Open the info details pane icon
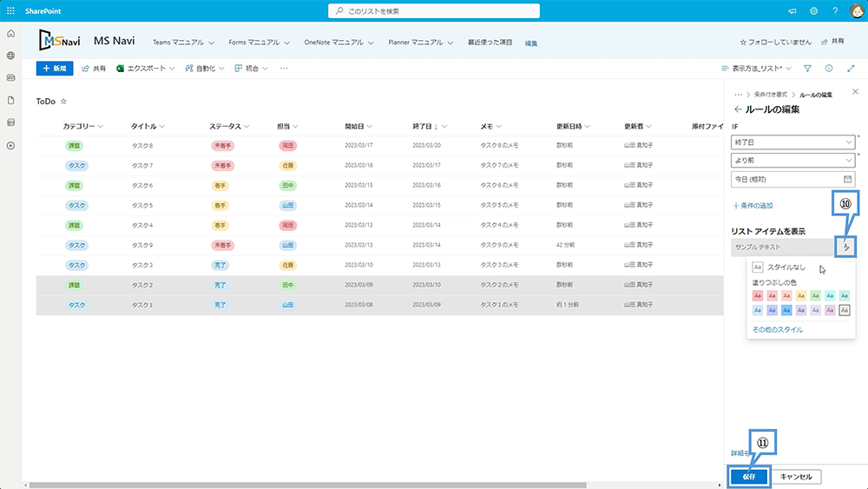The image size is (868, 489). coord(829,69)
